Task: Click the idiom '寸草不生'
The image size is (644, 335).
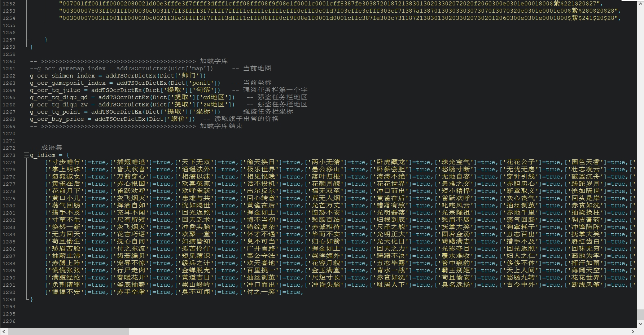Action: 66,220
